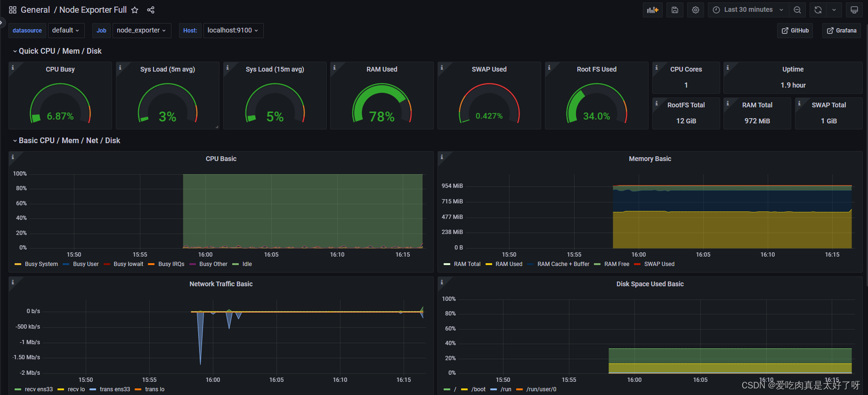Click the Node Exporter Full title
This screenshot has width=868, height=395.
(93, 10)
